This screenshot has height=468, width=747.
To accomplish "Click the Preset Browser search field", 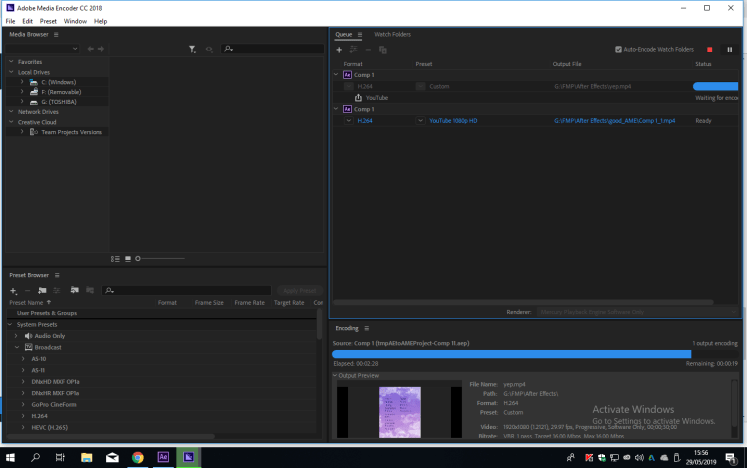I will (x=186, y=290).
